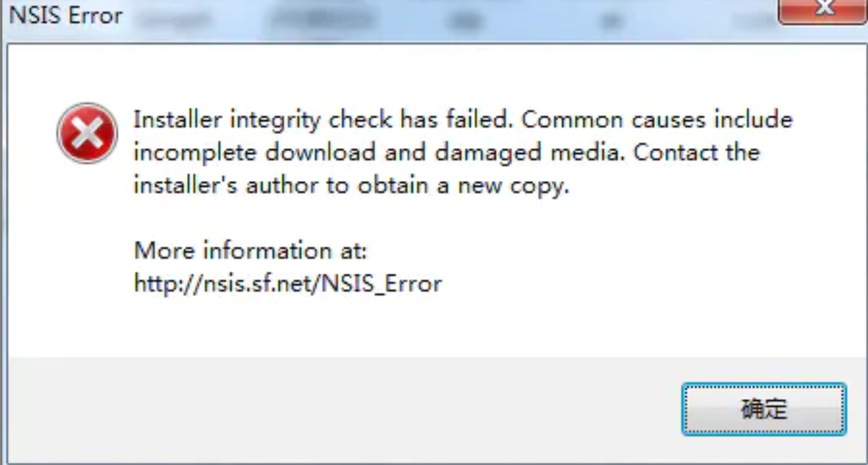The height and width of the screenshot is (465, 868).
Task: Click the "Contact the" text
Action: click(697, 152)
